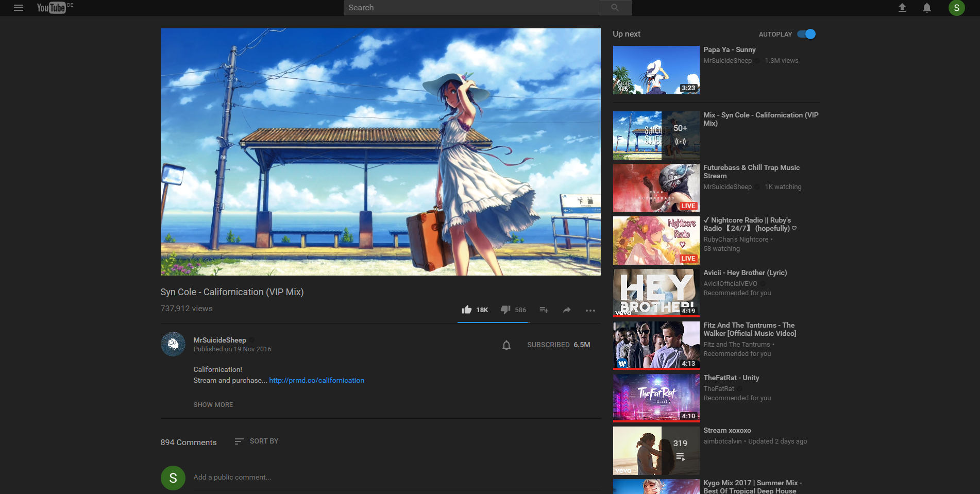
Task: Toggle channel notification bell beside Subscribed
Action: pos(506,345)
